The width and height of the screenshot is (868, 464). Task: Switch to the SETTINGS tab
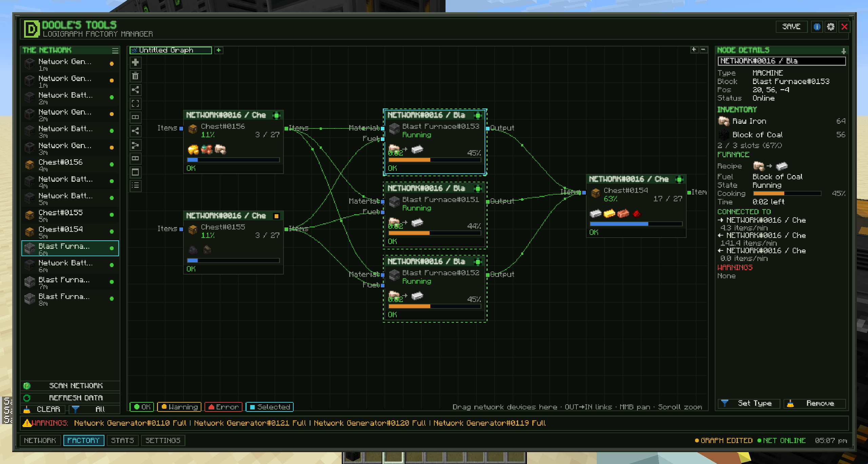163,440
